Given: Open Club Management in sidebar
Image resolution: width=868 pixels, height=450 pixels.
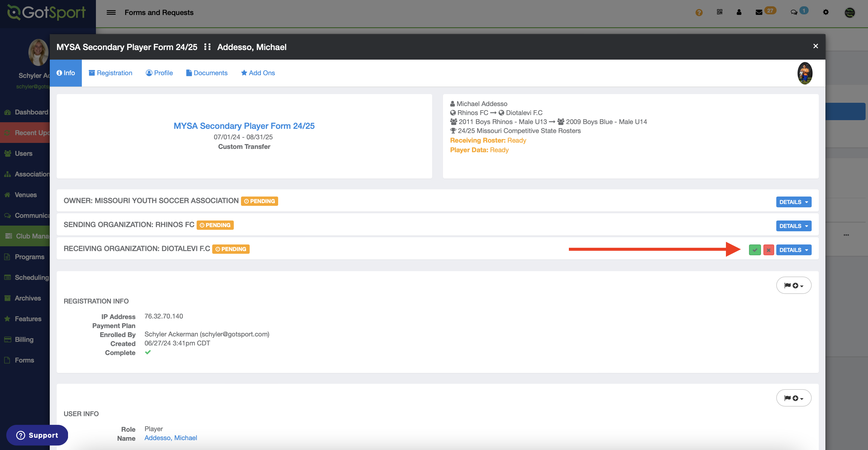Looking at the screenshot, I should (x=25, y=236).
